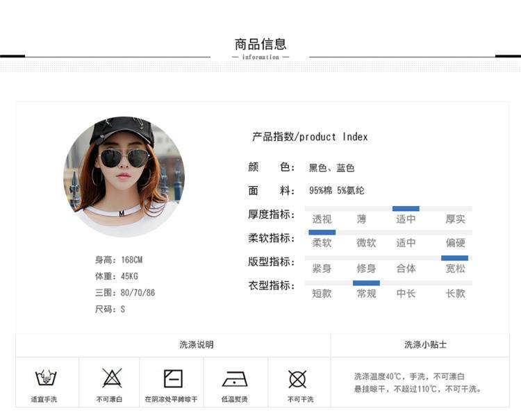Click the fabric value 95%棉 5%氨纶
Screen dimensions: 521x420
pos(337,190)
